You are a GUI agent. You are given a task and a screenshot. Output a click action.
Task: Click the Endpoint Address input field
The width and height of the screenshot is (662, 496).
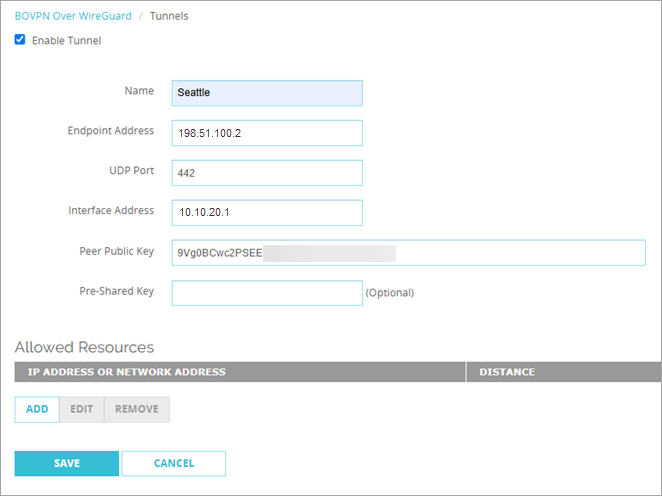tap(267, 133)
